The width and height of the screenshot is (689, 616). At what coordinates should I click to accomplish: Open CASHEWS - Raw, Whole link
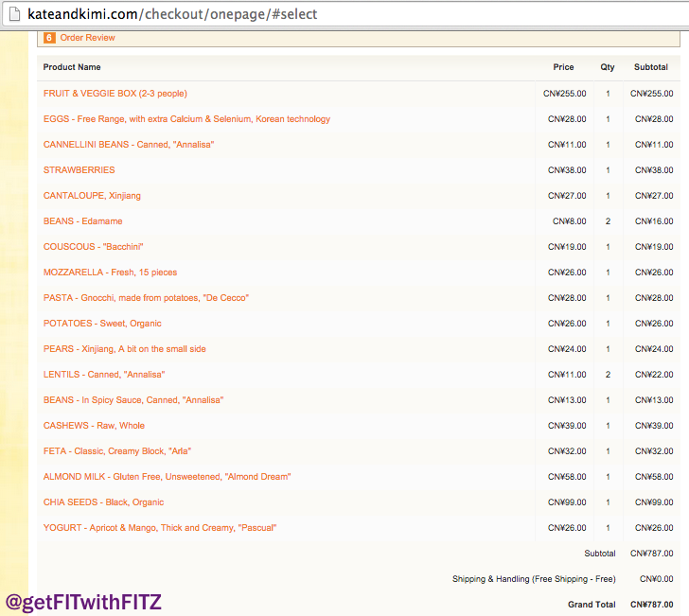tap(94, 425)
